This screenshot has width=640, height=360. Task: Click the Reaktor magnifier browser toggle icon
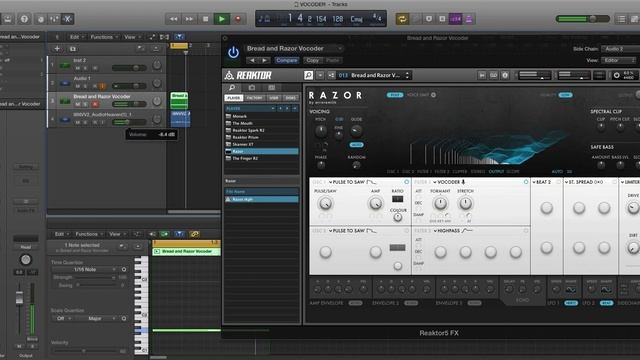click(309, 75)
